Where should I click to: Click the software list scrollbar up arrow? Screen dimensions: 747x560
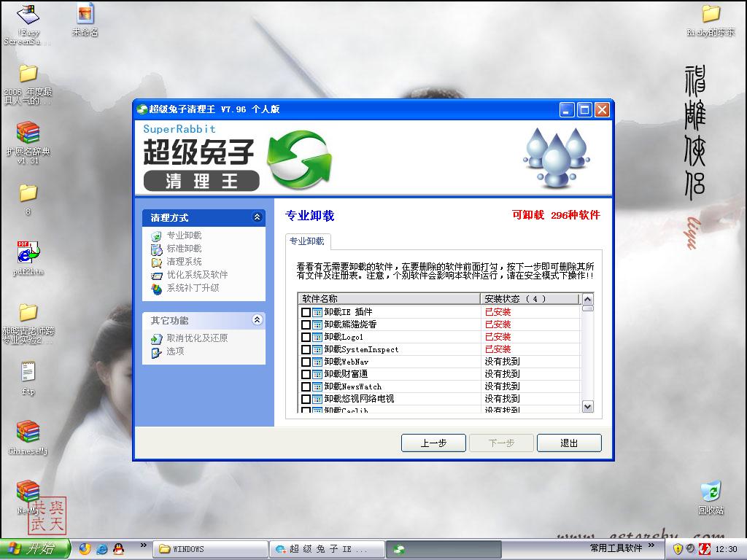(587, 299)
